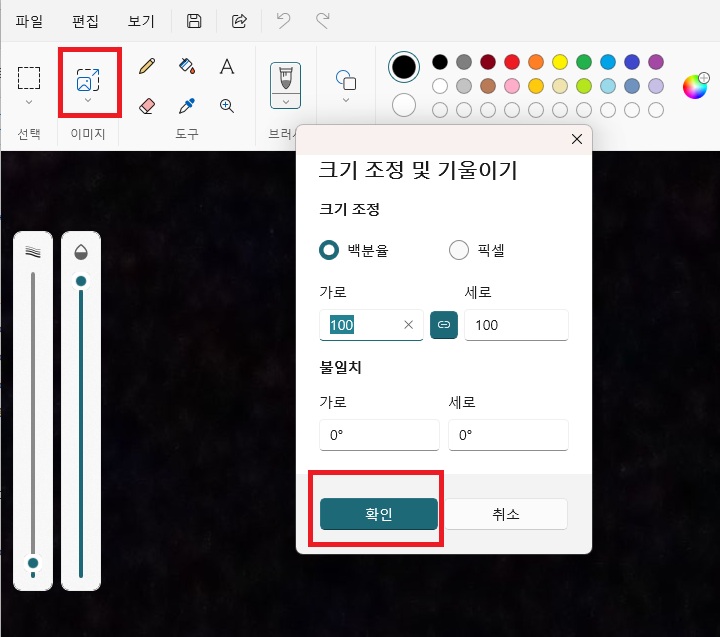This screenshot has height=637, width=720.
Task: Select the Pencil tool
Action: (147, 66)
